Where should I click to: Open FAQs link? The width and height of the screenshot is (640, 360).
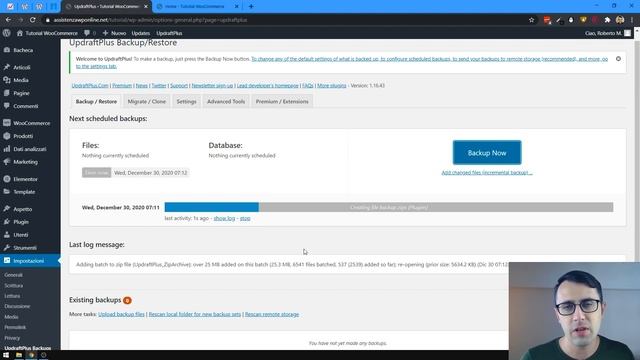pos(308,86)
